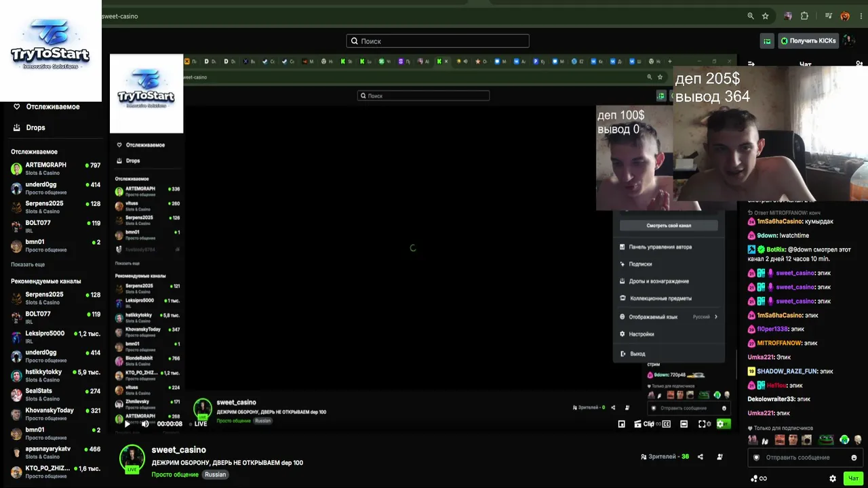This screenshot has width=868, height=488.
Task: Click username MITROFFANOW in chat
Action: [779, 344]
